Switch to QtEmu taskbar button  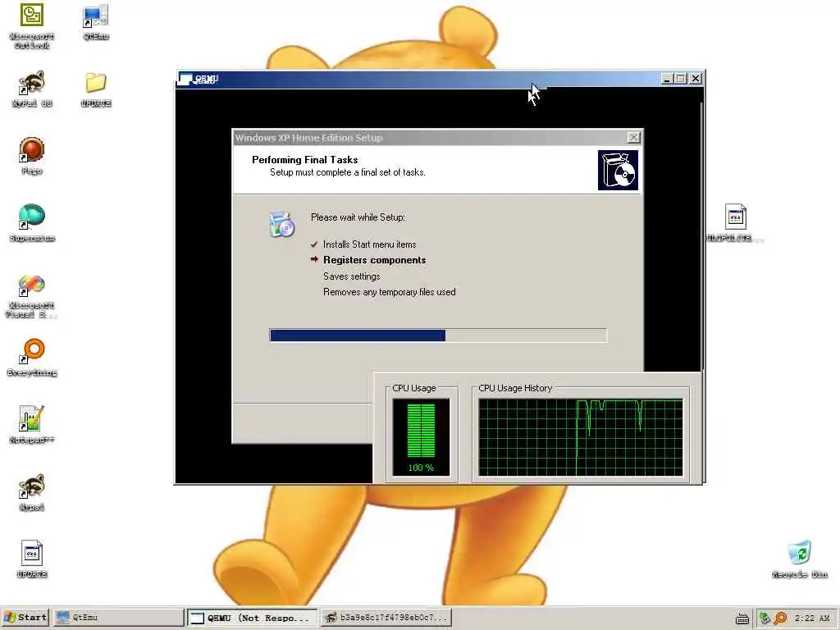118,617
